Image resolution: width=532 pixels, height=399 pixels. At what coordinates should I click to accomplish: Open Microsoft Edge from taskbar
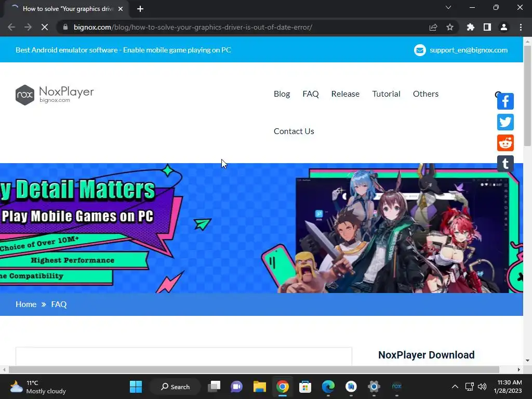coord(328,387)
